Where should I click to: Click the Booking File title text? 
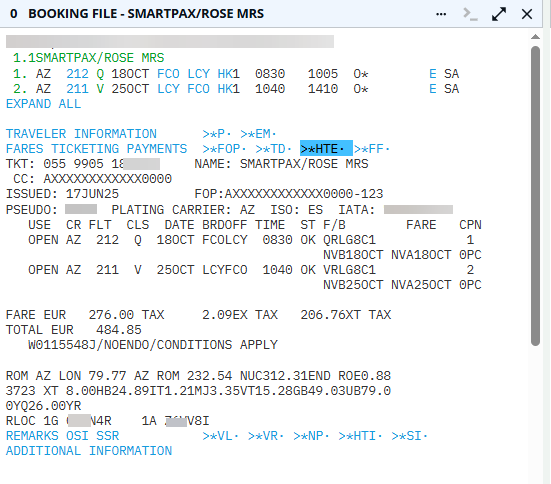point(146,14)
